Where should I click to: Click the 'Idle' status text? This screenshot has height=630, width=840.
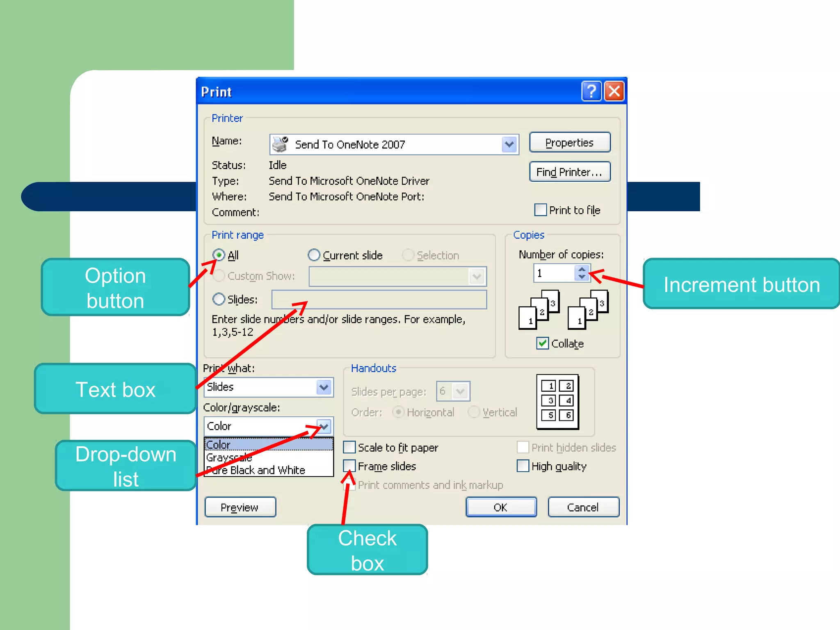tap(278, 165)
